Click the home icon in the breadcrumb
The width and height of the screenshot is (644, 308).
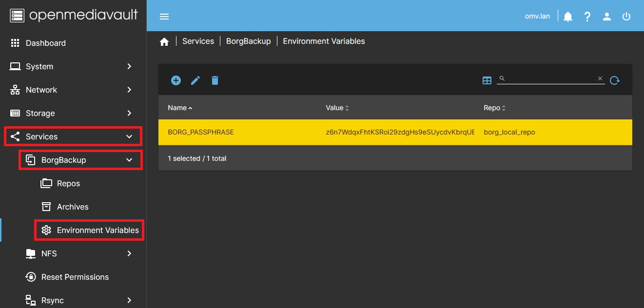164,41
